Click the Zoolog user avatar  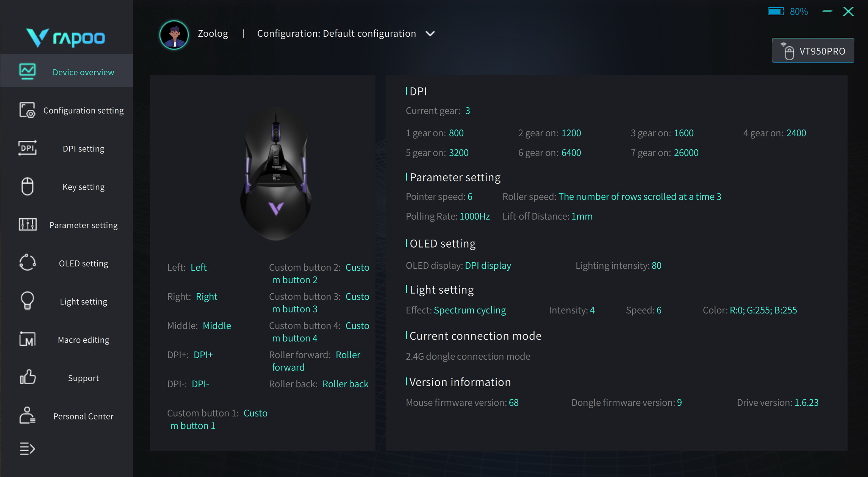pyautogui.click(x=174, y=35)
